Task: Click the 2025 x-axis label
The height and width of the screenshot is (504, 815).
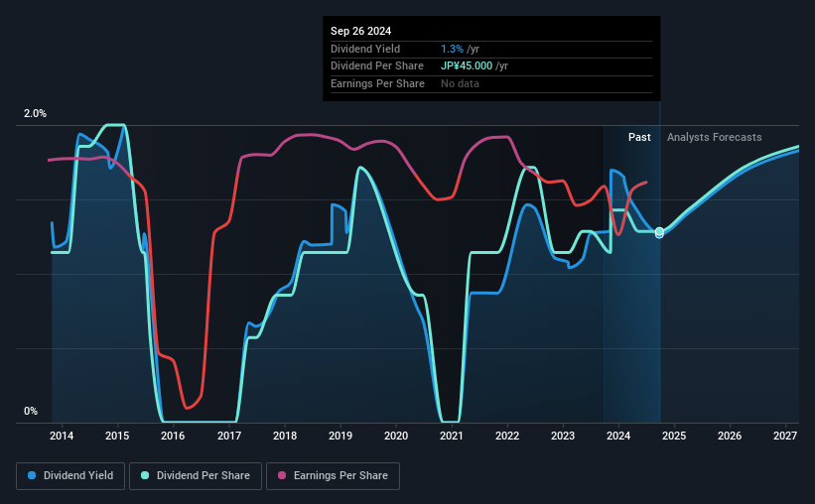Action: (x=674, y=436)
